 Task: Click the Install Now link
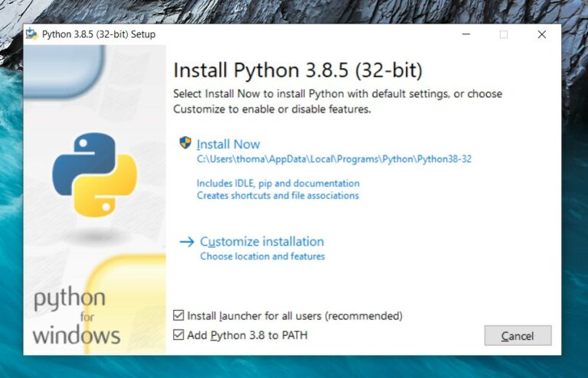228,144
